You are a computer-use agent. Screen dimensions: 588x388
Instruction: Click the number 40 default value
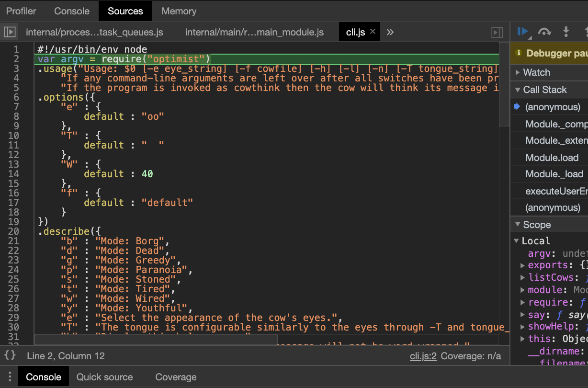(x=147, y=174)
